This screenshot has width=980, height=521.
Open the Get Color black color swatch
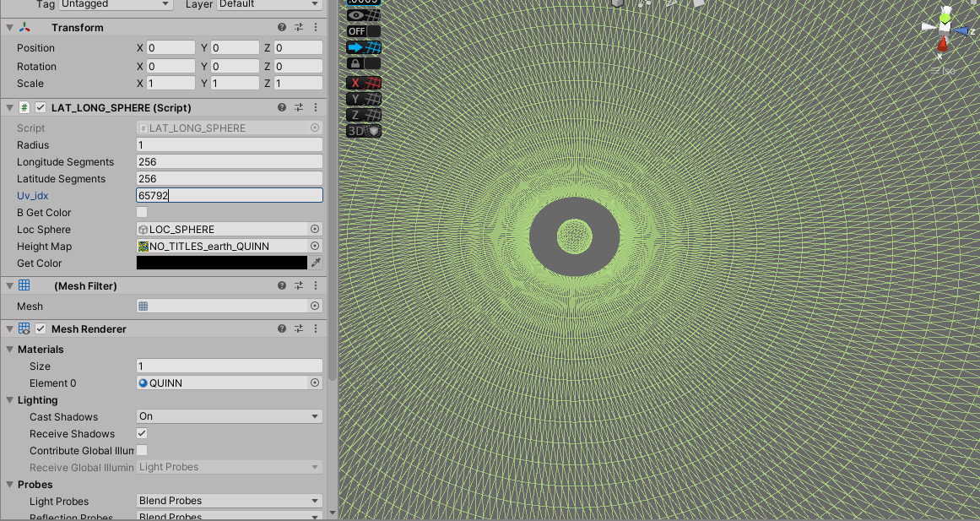click(x=221, y=263)
